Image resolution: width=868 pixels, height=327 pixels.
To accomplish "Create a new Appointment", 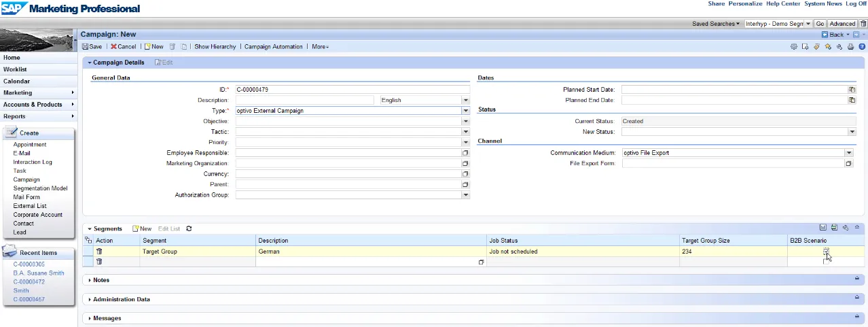I will point(30,144).
